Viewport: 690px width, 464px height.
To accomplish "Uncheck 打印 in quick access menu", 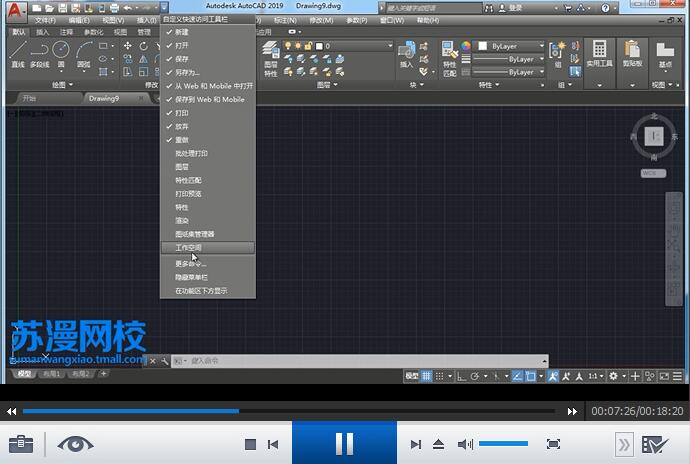I will (x=208, y=113).
